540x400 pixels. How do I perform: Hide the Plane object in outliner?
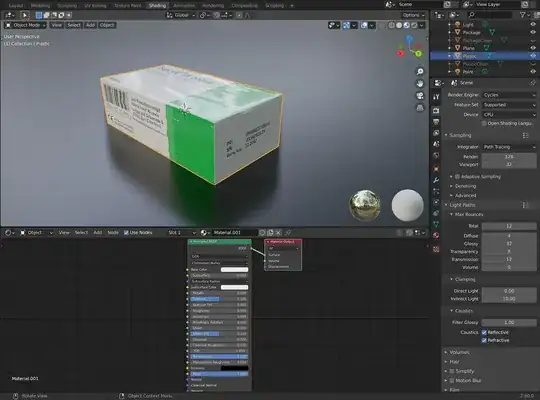coord(533,48)
